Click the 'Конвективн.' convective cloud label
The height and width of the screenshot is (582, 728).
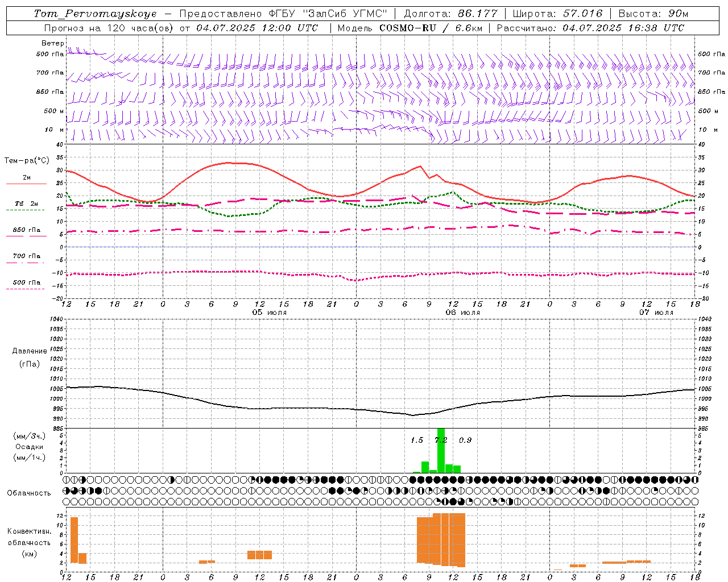tap(29, 531)
